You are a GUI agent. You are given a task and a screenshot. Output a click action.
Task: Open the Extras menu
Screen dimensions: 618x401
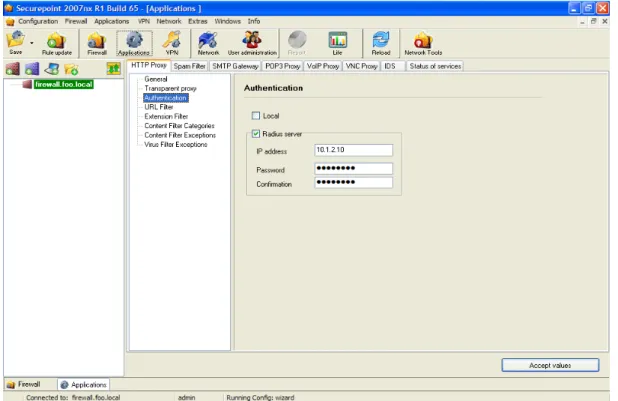coord(197,21)
